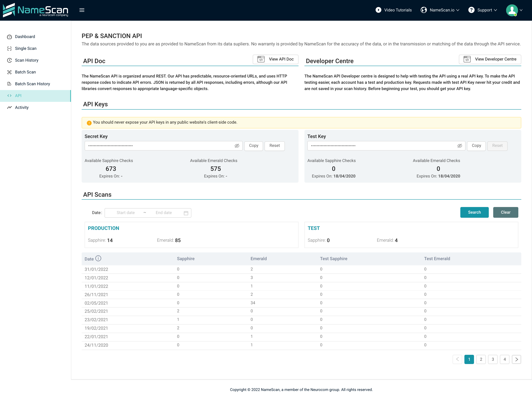The height and width of the screenshot is (400, 532).
Task: Click the 575 Emerald checks value
Action: click(x=216, y=169)
